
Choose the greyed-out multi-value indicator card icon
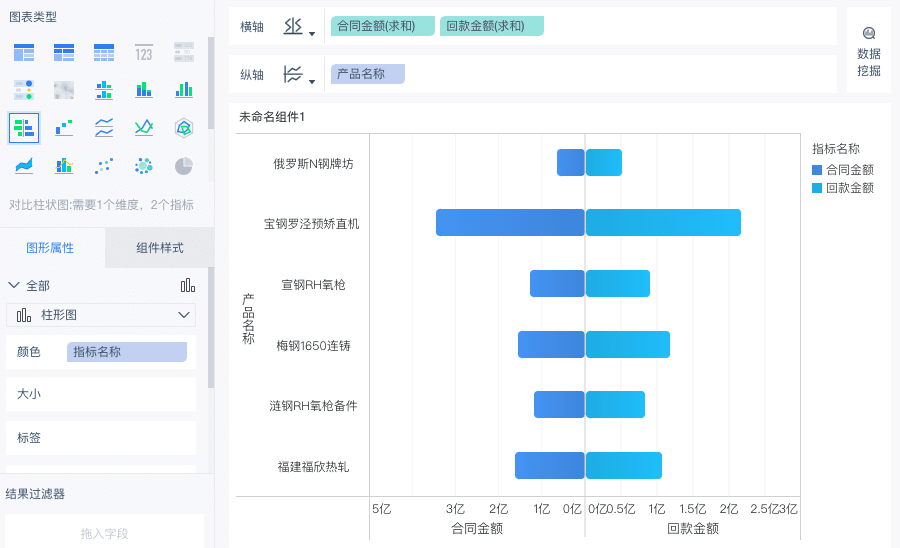(x=184, y=52)
